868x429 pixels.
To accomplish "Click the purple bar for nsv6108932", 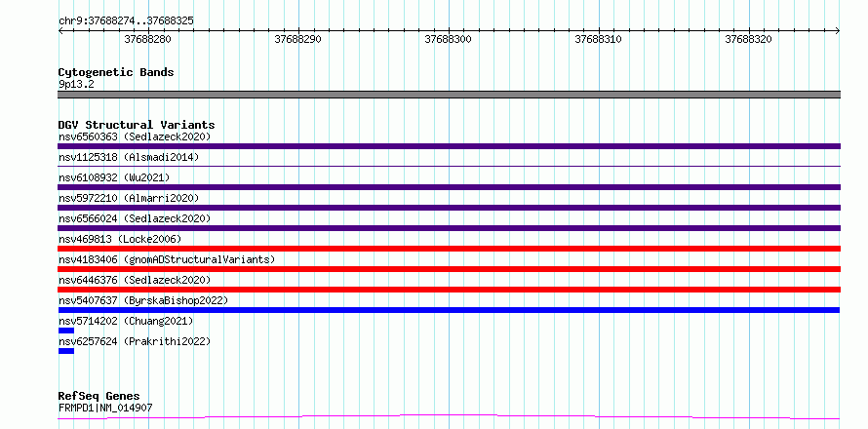I will (x=449, y=187).
